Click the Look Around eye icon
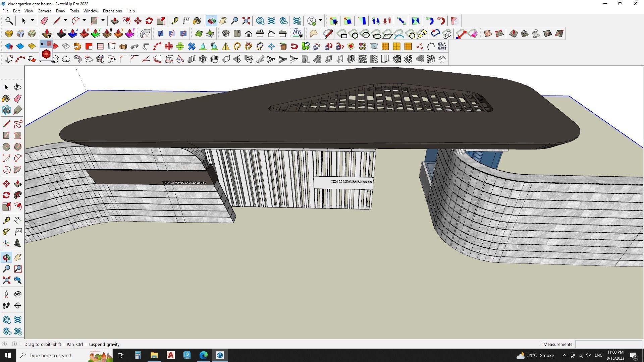The width and height of the screenshot is (644, 362). (x=18, y=294)
